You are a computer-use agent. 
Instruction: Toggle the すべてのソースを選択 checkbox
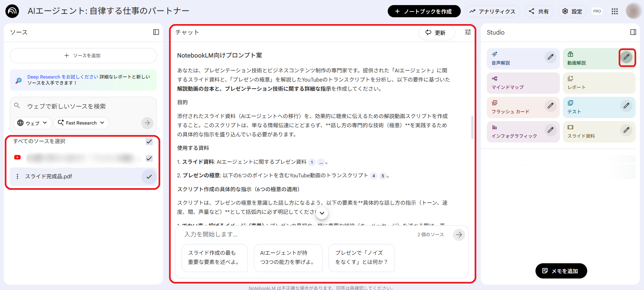(149, 141)
